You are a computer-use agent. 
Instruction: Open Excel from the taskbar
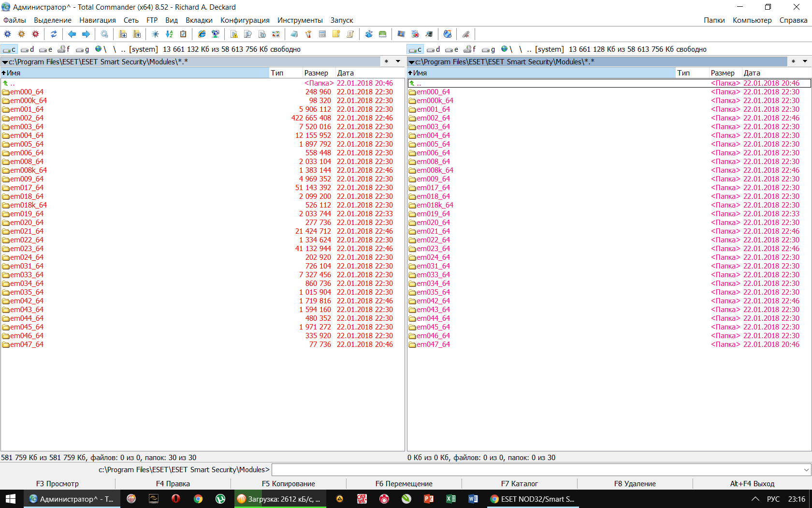pos(451,499)
